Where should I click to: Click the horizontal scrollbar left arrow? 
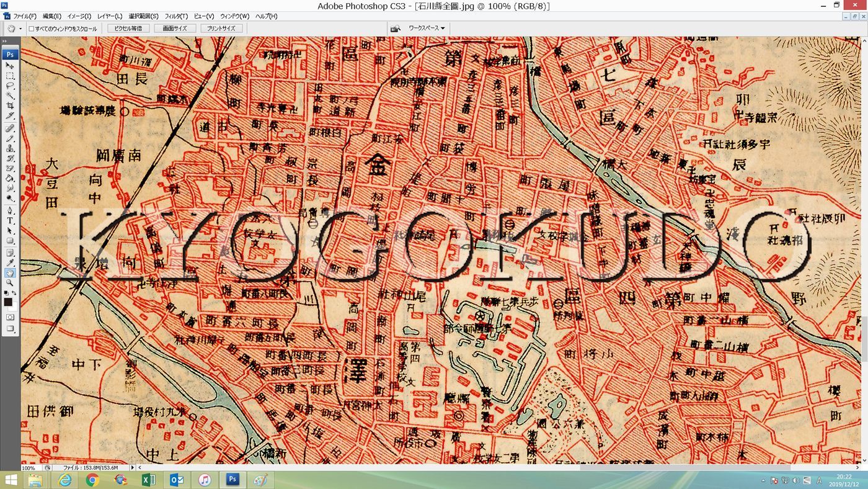point(139,467)
